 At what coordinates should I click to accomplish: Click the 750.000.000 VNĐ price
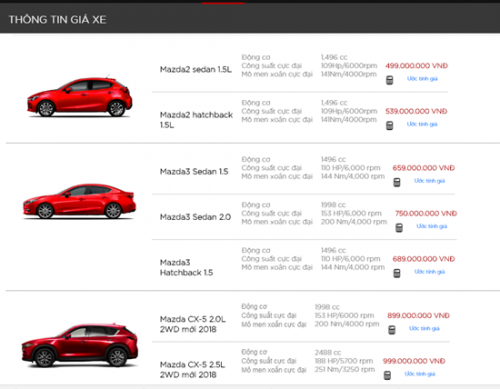426,213
